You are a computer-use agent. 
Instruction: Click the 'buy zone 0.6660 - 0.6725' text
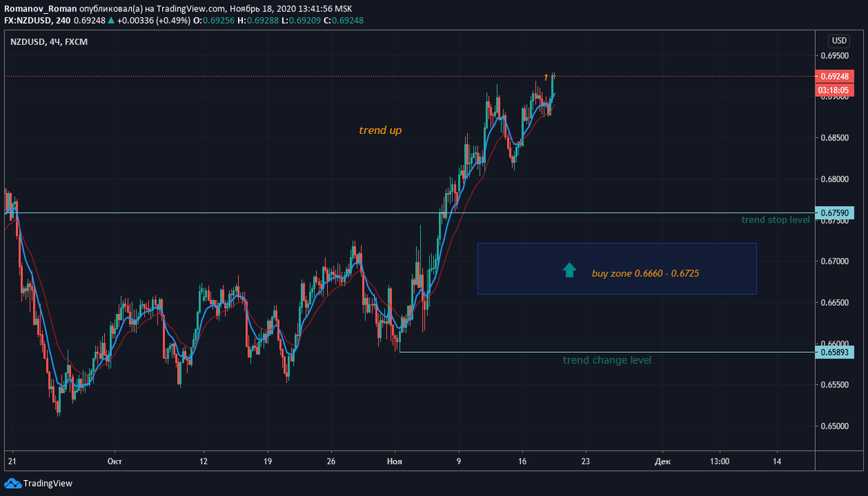(645, 274)
